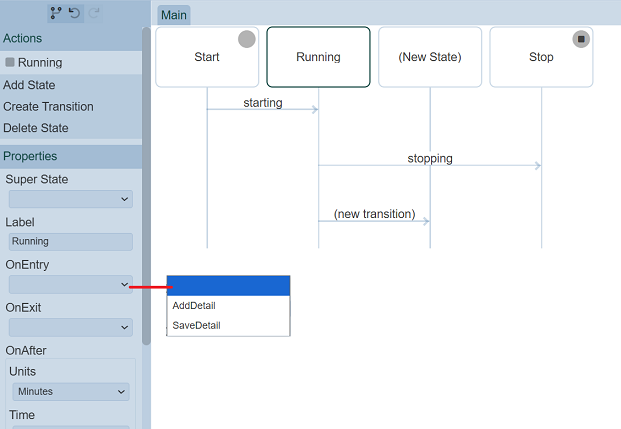Open the Units dropdown showing Minutes
This screenshot has width=621, height=429.
70,392
